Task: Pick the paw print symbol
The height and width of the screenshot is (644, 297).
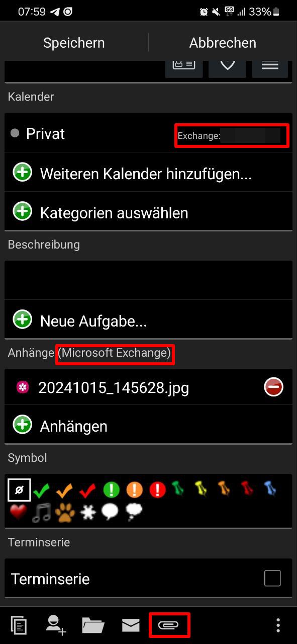Action: coord(65,512)
